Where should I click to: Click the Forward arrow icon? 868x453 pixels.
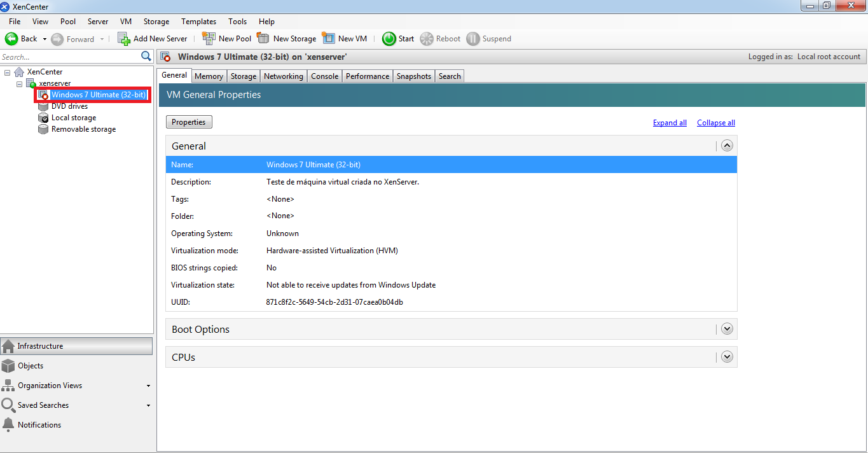click(x=57, y=39)
